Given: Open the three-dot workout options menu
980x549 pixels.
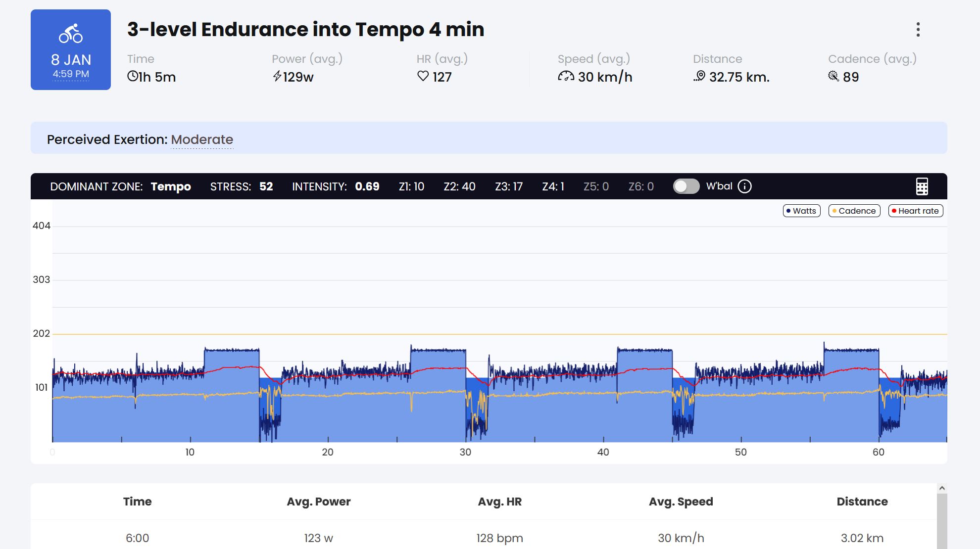Looking at the screenshot, I should click(918, 30).
